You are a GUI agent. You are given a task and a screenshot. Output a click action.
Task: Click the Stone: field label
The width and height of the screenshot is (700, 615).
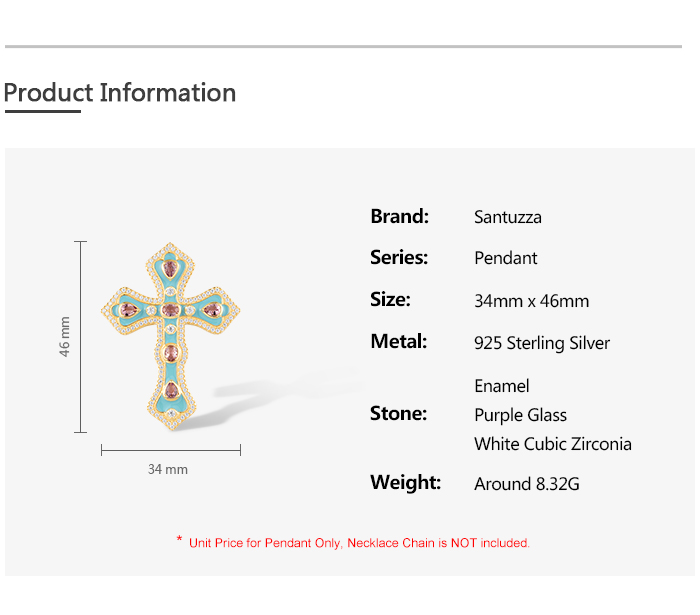pyautogui.click(x=398, y=413)
